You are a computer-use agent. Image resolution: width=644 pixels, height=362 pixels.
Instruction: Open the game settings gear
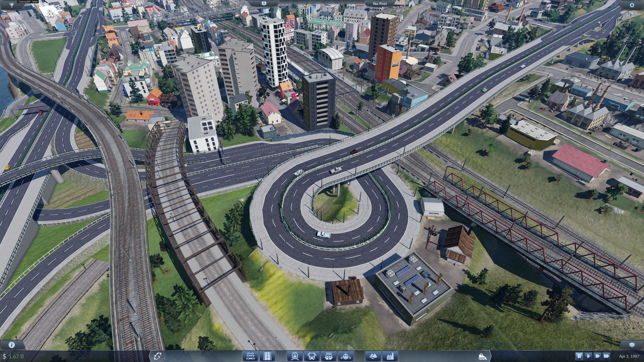(632, 5)
